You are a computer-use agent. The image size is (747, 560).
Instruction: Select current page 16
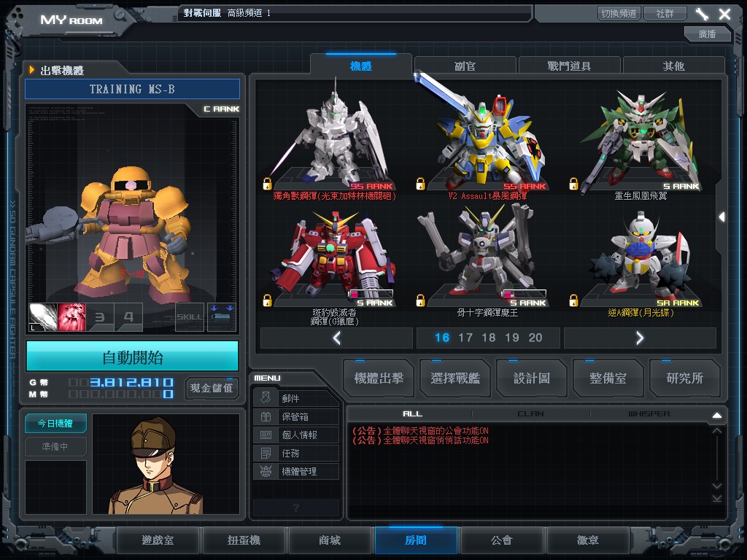coord(442,338)
